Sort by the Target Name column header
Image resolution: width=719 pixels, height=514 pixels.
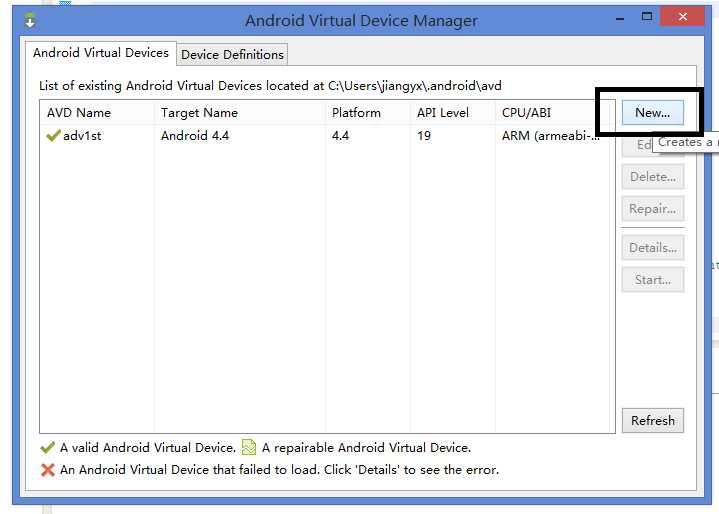point(240,113)
